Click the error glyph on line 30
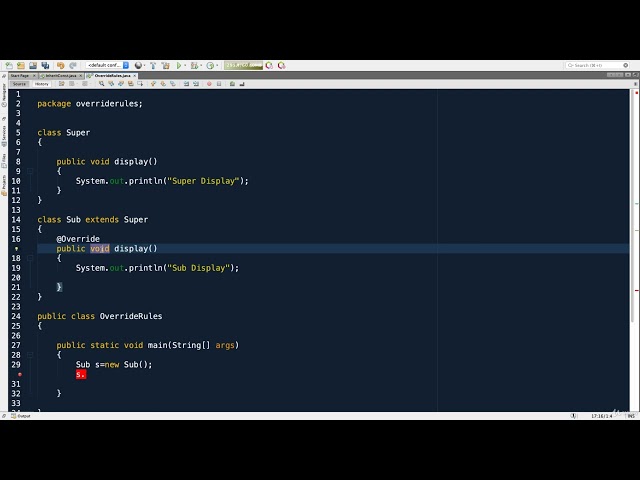This screenshot has width=640, height=480. tap(19, 374)
